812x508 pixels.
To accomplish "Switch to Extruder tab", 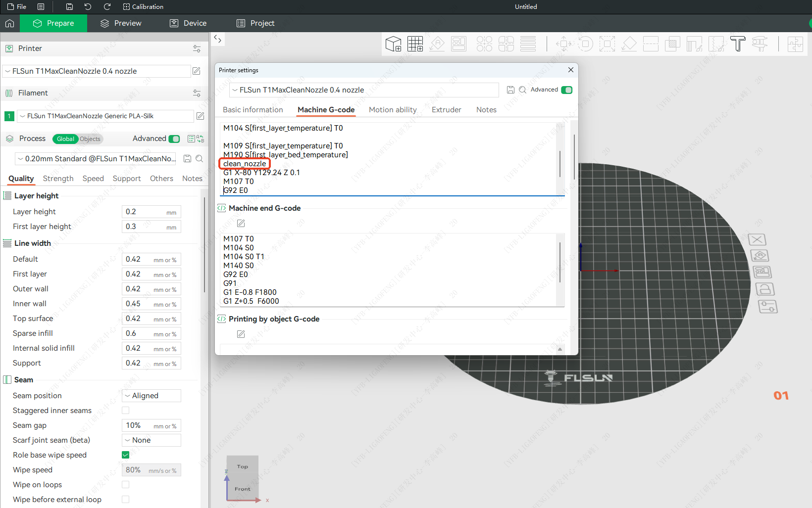I will pyautogui.click(x=447, y=110).
